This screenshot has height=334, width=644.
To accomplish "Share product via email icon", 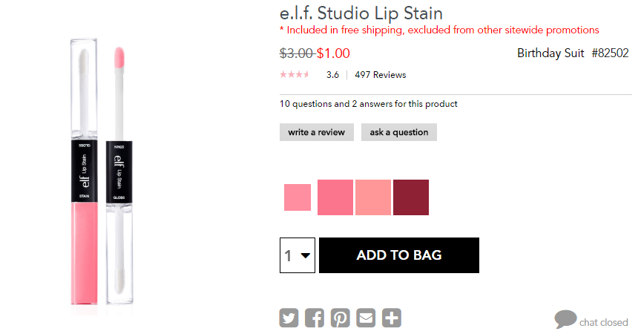I will point(366,318).
